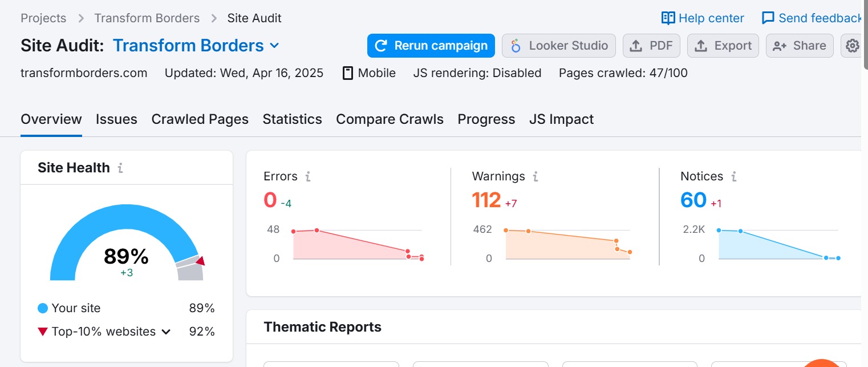Click the Send feedback link text
The height and width of the screenshot is (367, 868).
click(821, 18)
